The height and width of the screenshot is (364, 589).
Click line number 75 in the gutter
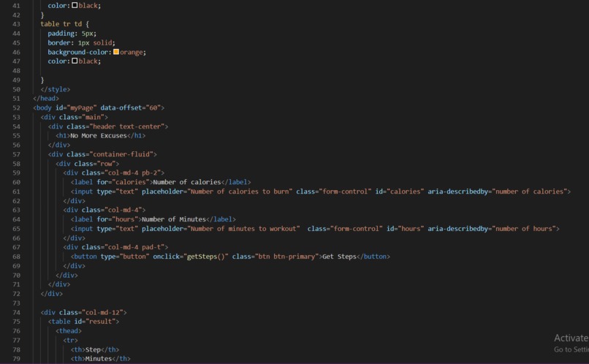(x=16, y=322)
